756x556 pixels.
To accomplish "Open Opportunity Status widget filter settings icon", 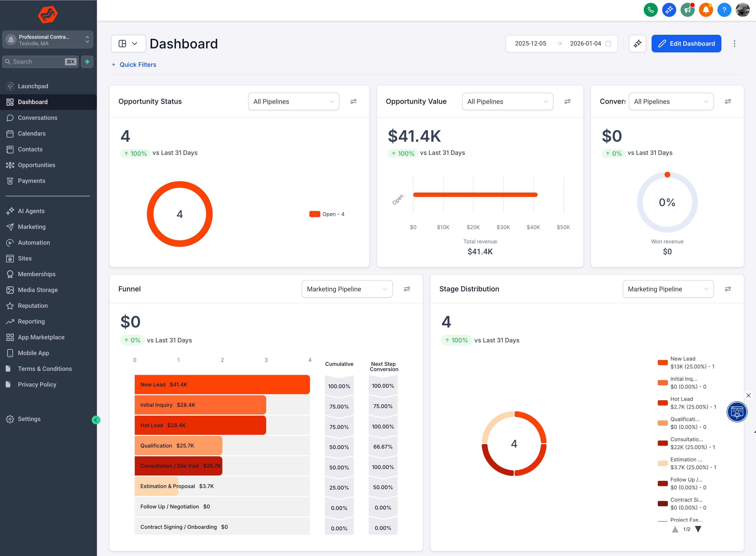I will 353,101.
